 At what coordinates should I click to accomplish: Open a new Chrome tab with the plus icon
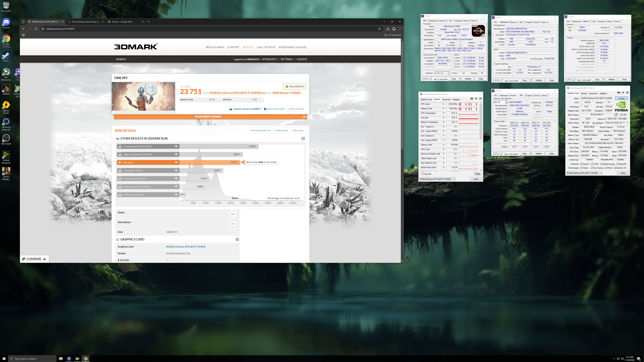pos(149,22)
